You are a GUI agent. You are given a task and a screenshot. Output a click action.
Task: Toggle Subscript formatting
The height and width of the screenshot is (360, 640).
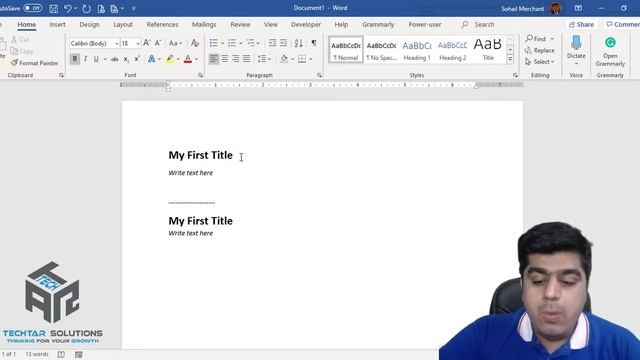click(126, 59)
